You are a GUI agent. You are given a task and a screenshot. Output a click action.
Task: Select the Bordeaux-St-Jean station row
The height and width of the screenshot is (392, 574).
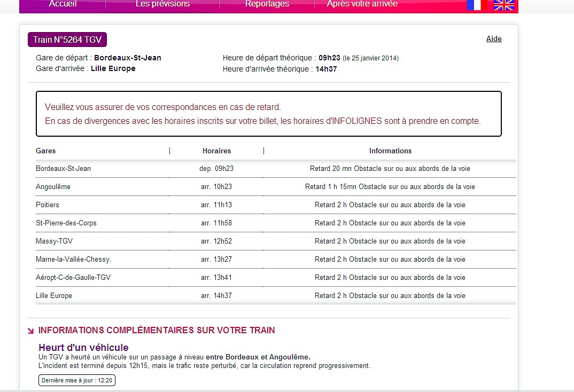click(63, 168)
